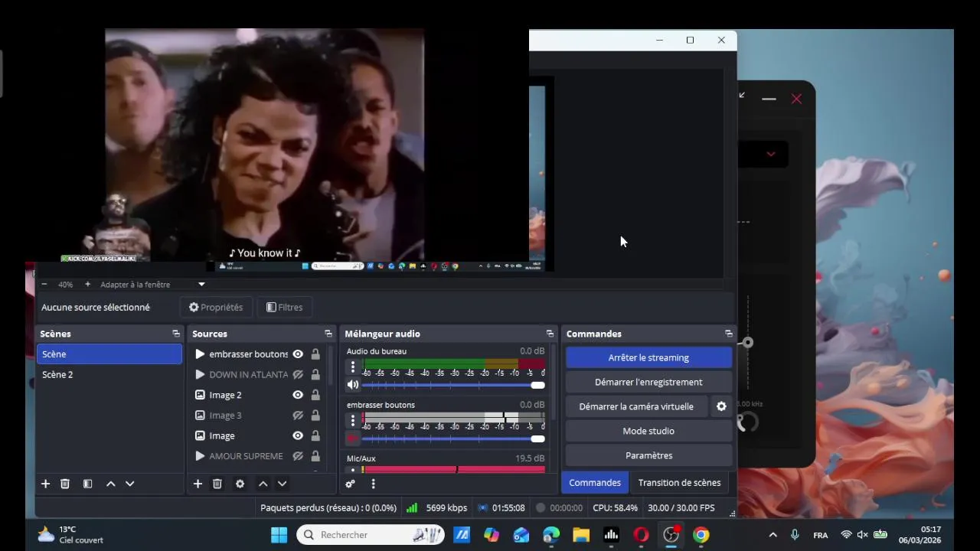Show hidden system tray icons chevron

point(773,535)
